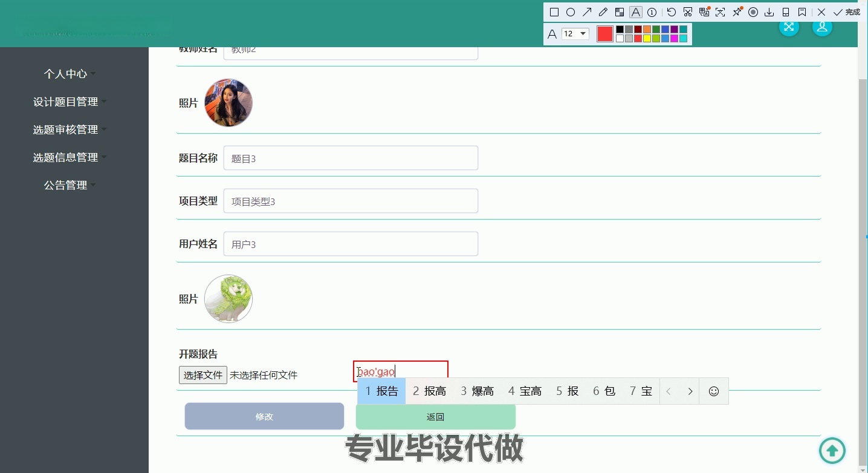Image resolution: width=868 pixels, height=473 pixels.
Task: Pick the dark green color swatch
Action: point(656,29)
